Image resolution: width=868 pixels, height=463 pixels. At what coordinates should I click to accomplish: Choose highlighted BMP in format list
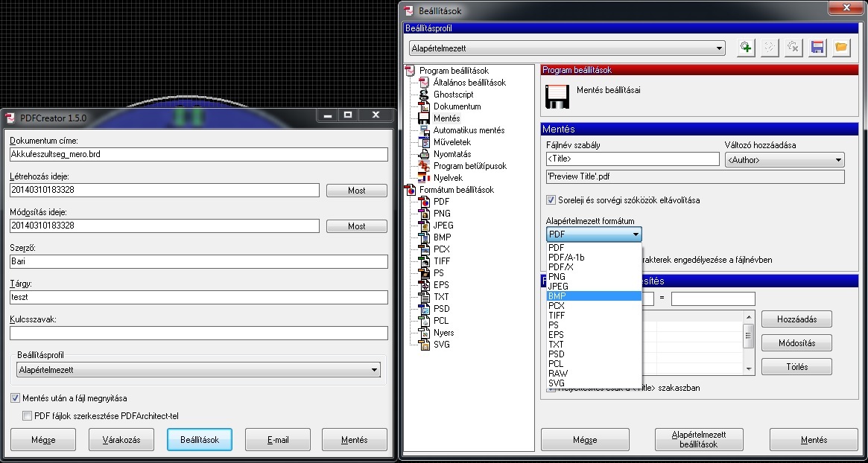click(593, 296)
